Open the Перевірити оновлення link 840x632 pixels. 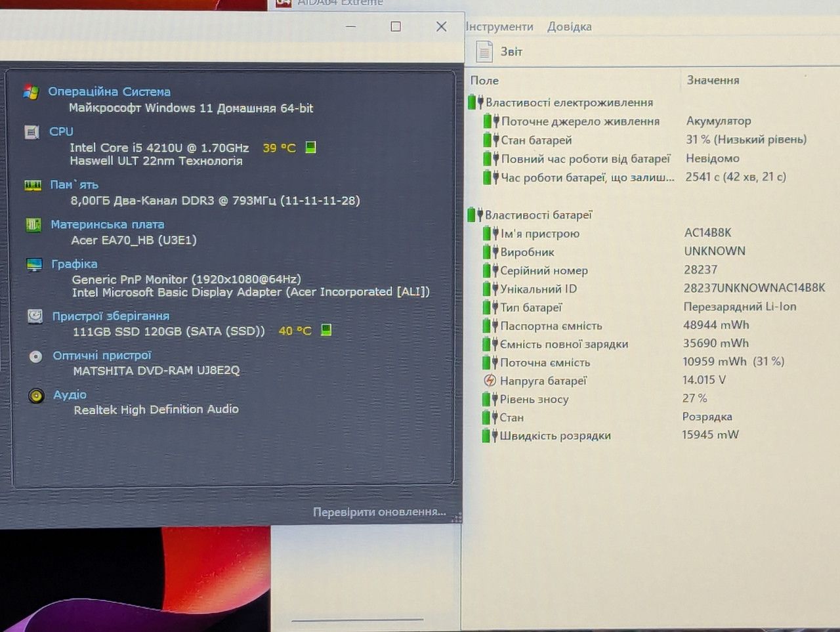[379, 512]
